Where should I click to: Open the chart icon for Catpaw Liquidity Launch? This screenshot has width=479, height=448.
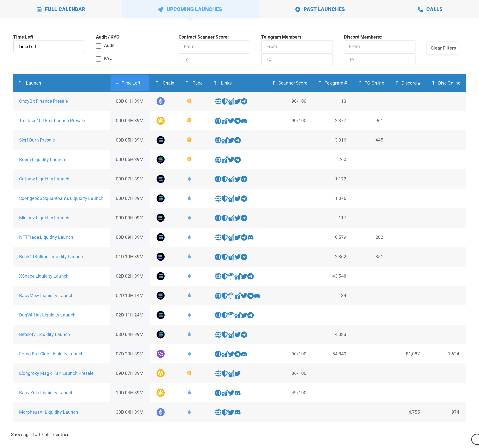[231, 179]
